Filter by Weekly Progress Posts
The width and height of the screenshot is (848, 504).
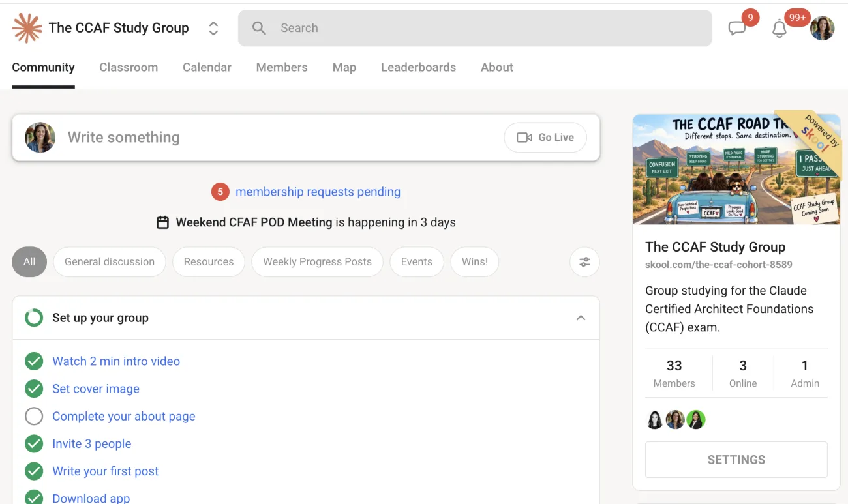[x=317, y=262]
